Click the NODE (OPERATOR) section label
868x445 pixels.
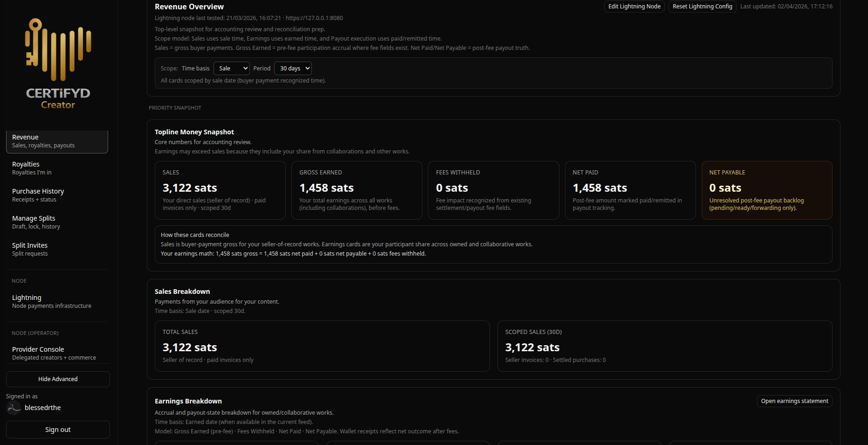point(35,333)
